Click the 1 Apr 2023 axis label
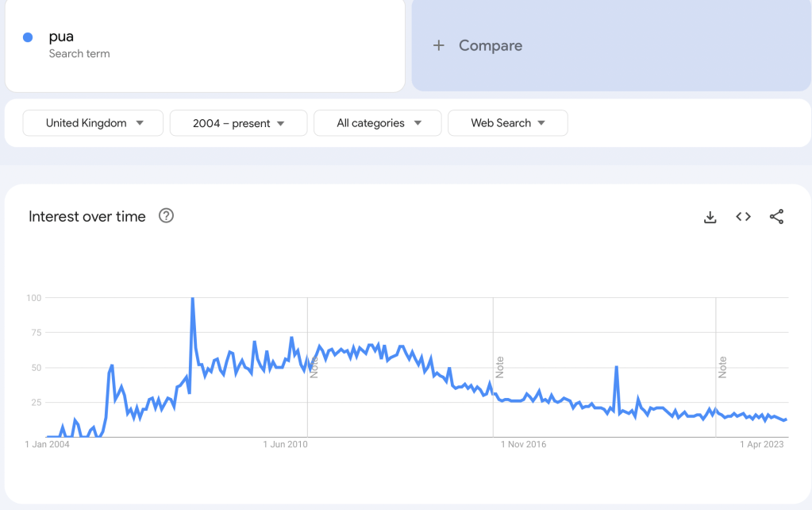The image size is (812, 510). pos(762,445)
